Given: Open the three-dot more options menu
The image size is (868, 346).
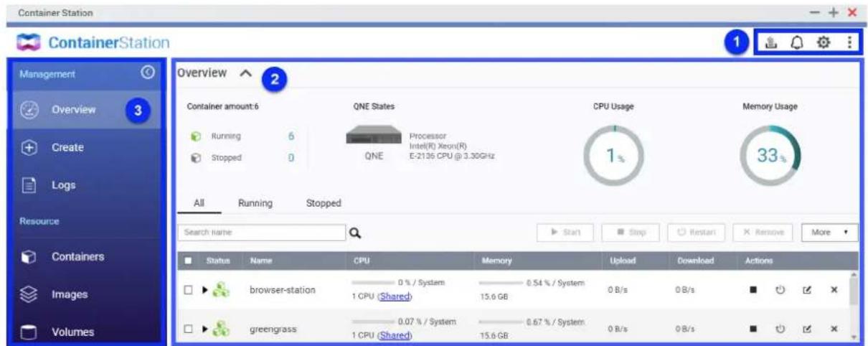Looking at the screenshot, I should (x=849, y=43).
